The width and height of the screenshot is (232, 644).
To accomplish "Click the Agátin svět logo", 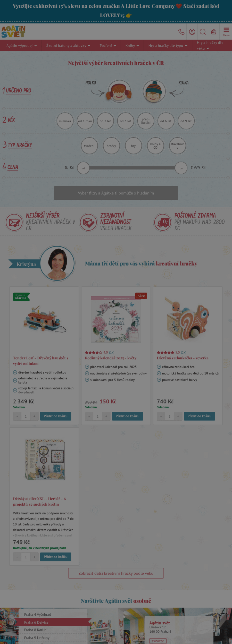I will point(13,32).
